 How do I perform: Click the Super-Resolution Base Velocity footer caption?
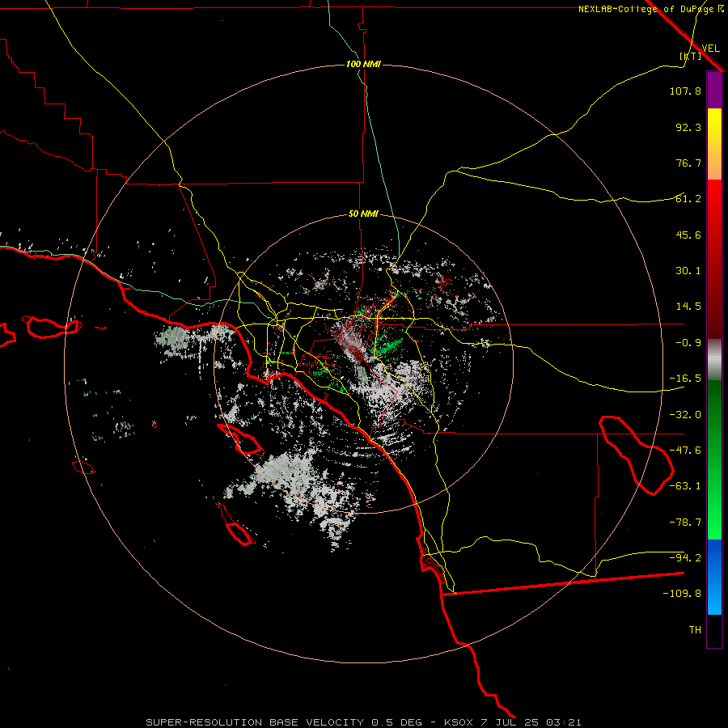click(363, 722)
